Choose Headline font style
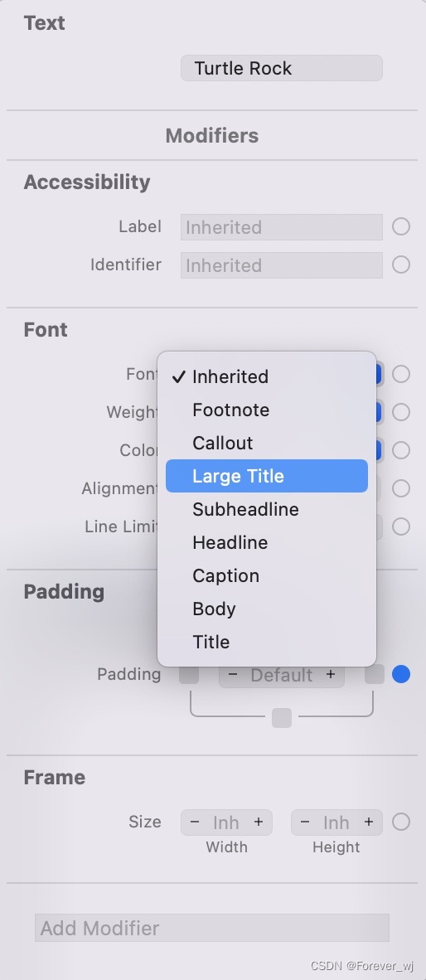This screenshot has width=426, height=980. pos(267,542)
